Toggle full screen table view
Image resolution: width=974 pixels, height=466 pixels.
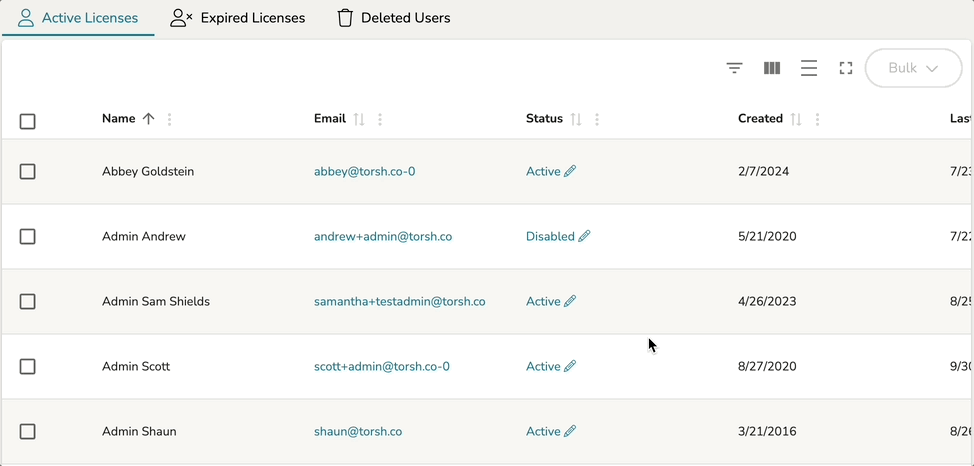coord(846,68)
